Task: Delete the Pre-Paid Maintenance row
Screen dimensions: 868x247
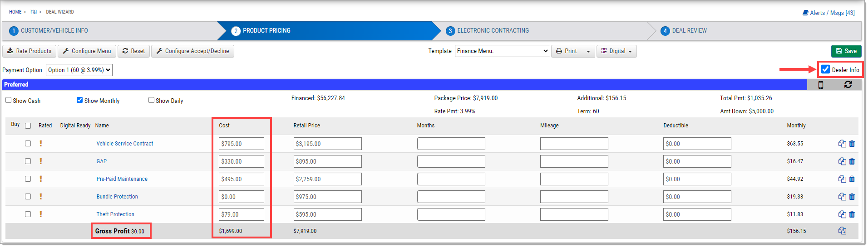Action: pyautogui.click(x=852, y=179)
